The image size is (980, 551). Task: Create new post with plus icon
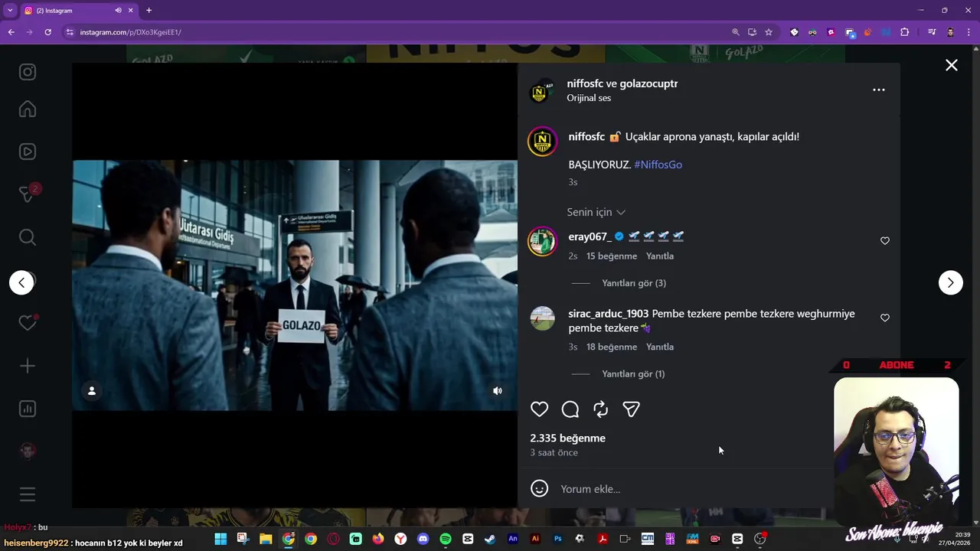28,366
